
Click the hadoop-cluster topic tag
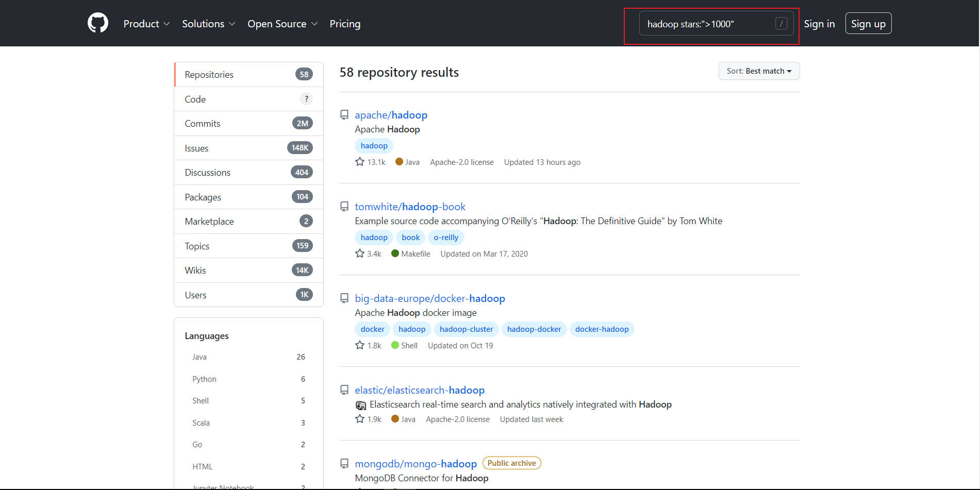pyautogui.click(x=466, y=329)
